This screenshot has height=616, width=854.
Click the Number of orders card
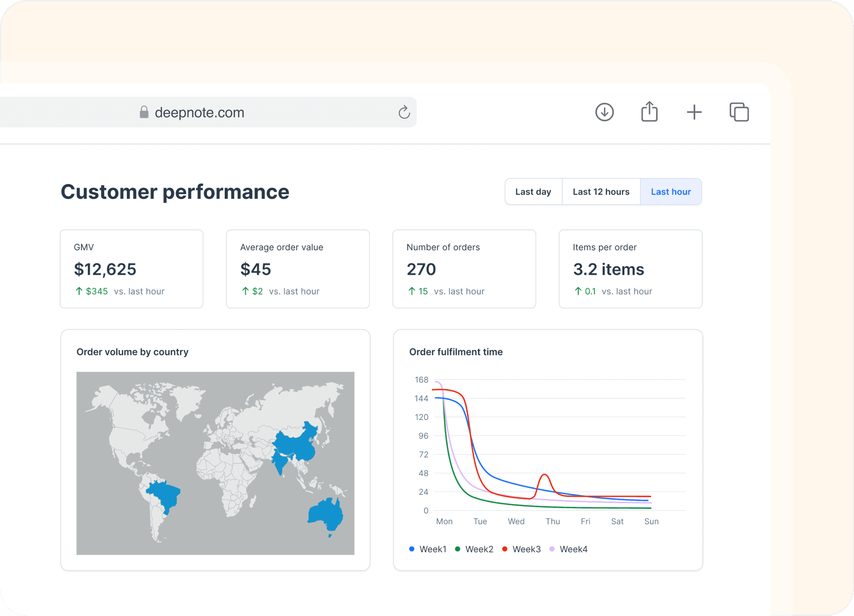click(464, 269)
